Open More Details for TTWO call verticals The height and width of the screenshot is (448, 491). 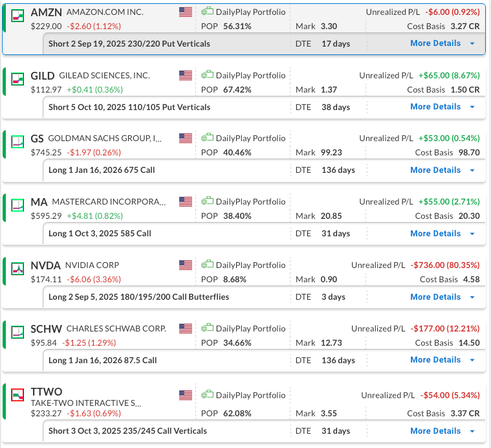435,431
